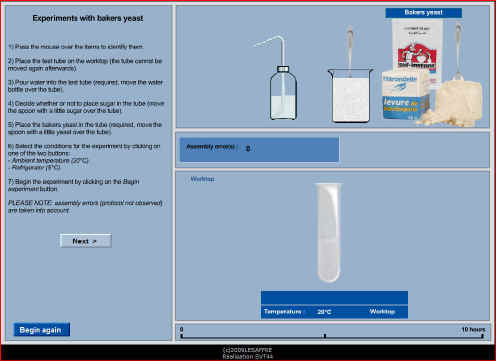Click the blue levure yeast box
Viewport: 496px width, 361px height.
point(405,95)
